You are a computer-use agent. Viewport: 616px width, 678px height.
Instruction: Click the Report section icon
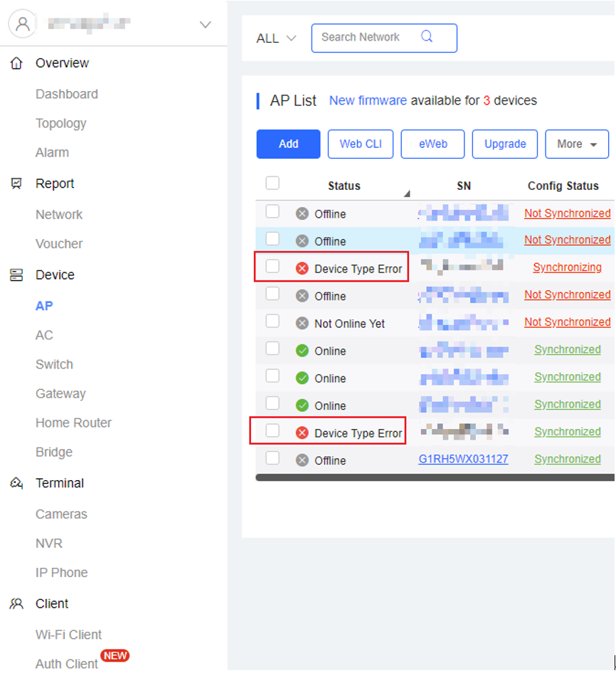pos(16,184)
